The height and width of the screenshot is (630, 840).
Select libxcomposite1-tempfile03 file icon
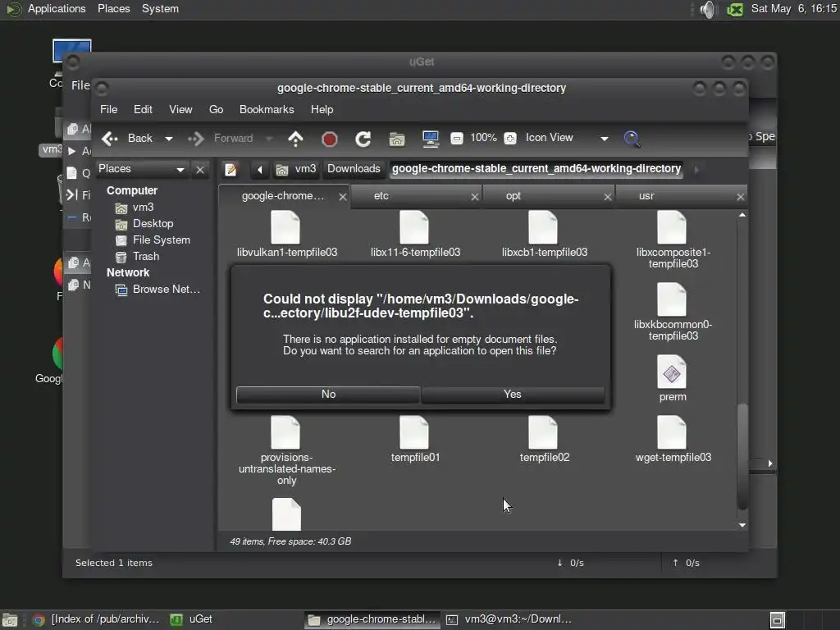(672, 228)
